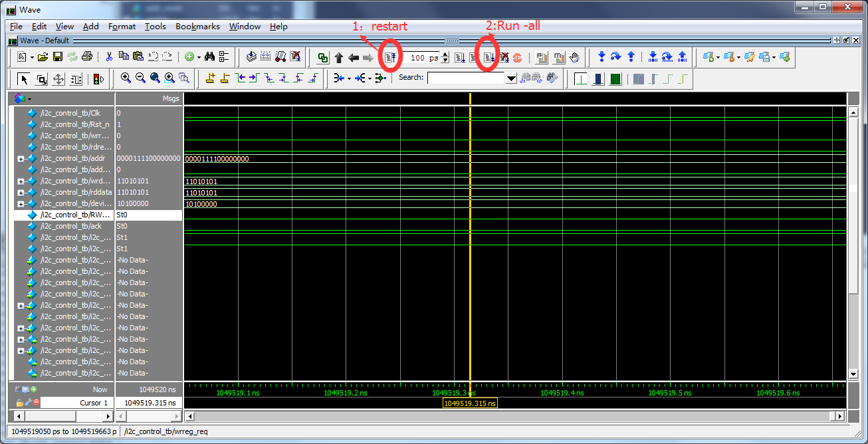Click the Find Next Transition icon
Viewport: 868px width, 444px height.
tap(255, 78)
